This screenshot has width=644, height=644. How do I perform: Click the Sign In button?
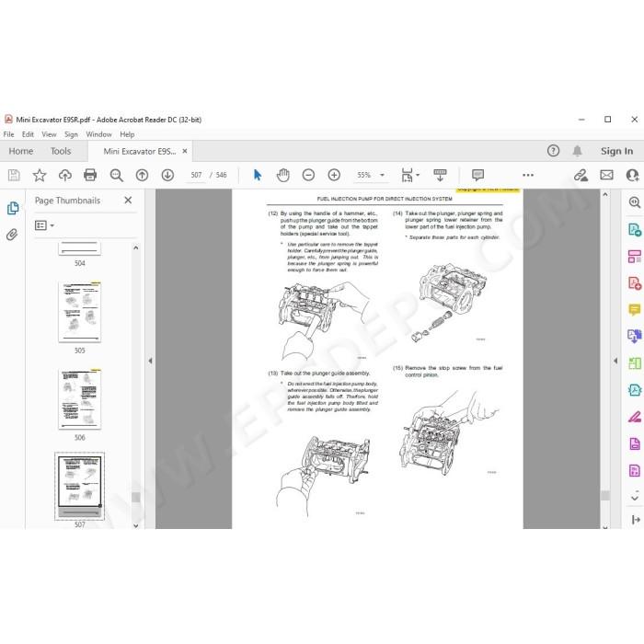pyautogui.click(x=617, y=151)
